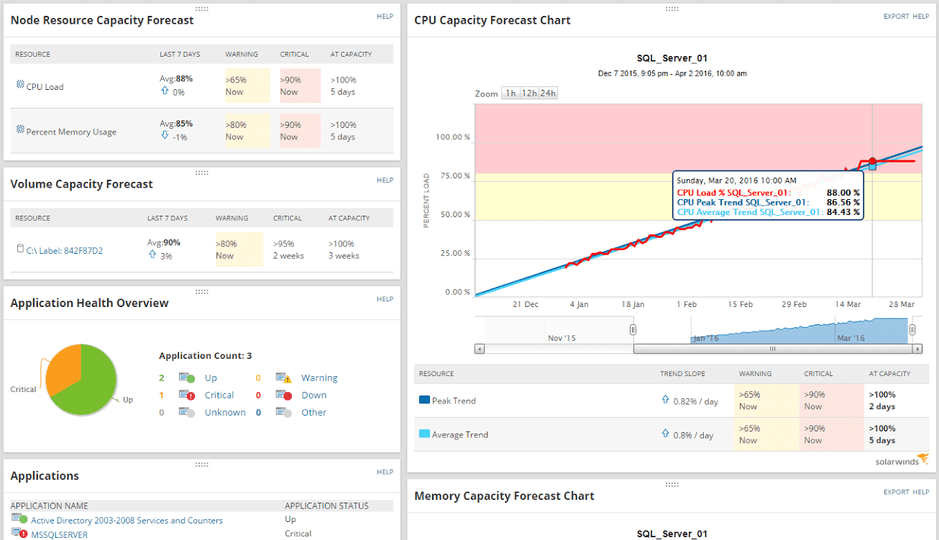Open C:\ Label: 842F87D2 volume link
Viewport: 939px width, 540px height.
(x=64, y=250)
